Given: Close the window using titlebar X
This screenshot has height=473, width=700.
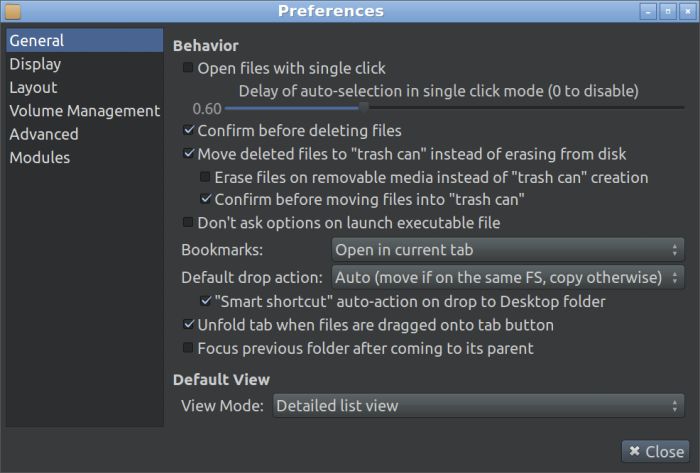Looking at the screenshot, I should pos(685,12).
